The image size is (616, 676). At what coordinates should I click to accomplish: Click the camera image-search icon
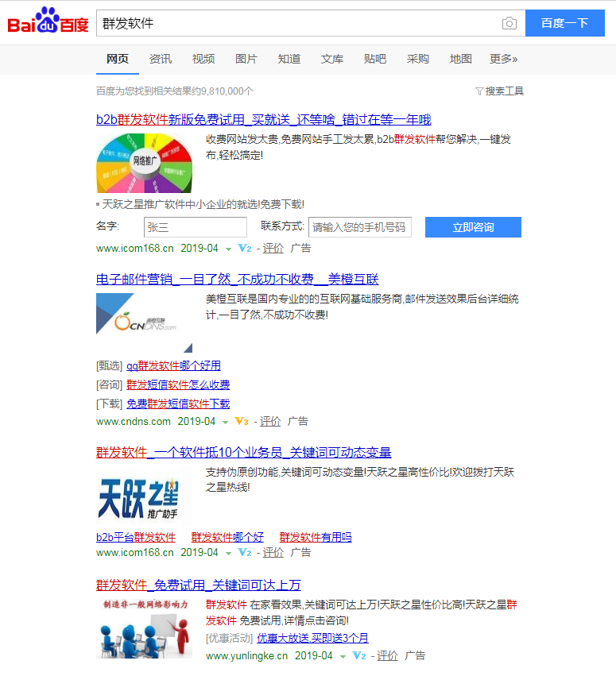click(x=509, y=23)
